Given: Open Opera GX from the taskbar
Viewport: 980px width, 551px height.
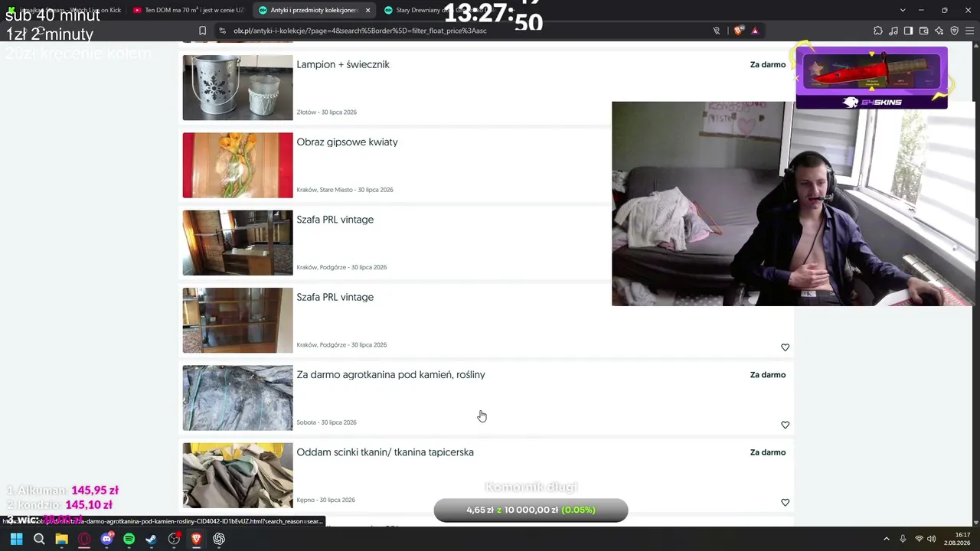Looking at the screenshot, I should click(84, 539).
